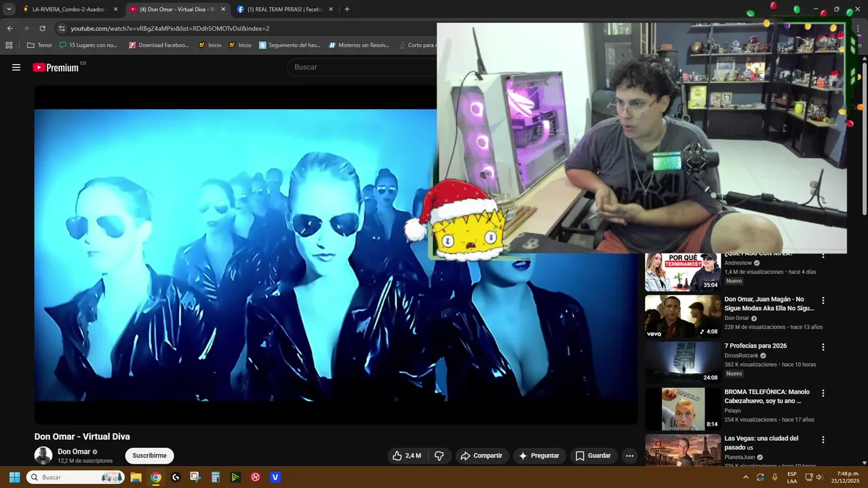Open the ¿Por qué terminamos? video thumbnail
Image resolution: width=868 pixels, height=488 pixels.
tap(682, 272)
